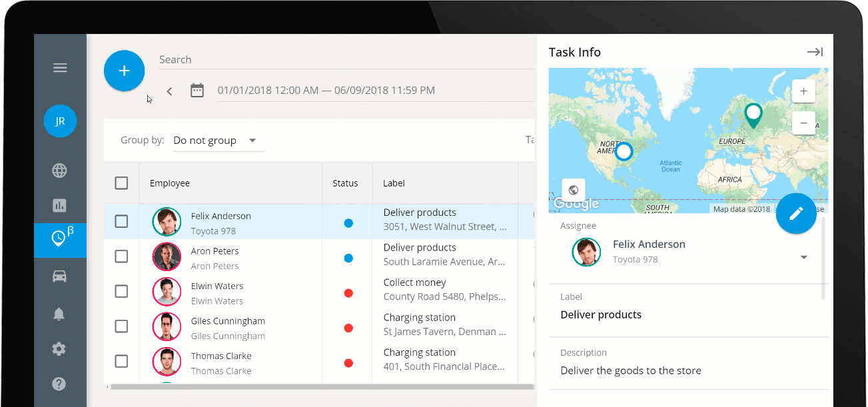Click the blue pencil edit task button
The width and height of the screenshot is (868, 407).
pyautogui.click(x=796, y=214)
